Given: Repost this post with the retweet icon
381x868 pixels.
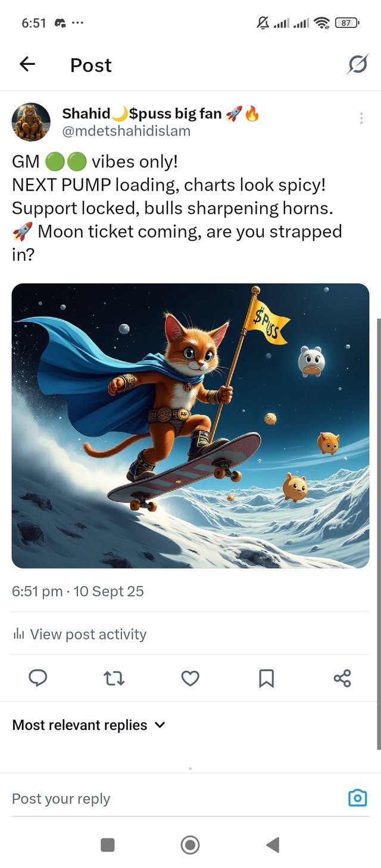Looking at the screenshot, I should pos(114,678).
